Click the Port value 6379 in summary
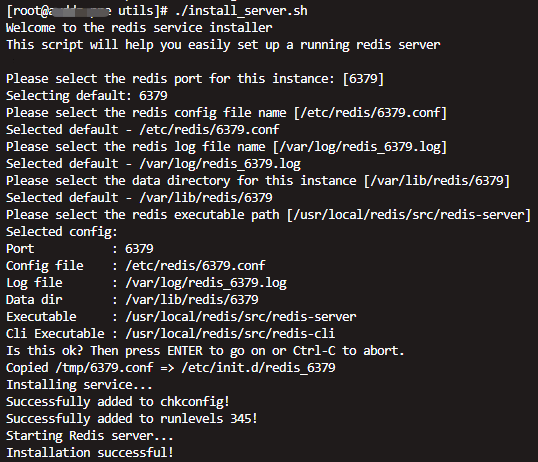Image resolution: width=538 pixels, height=462 pixels. (139, 249)
